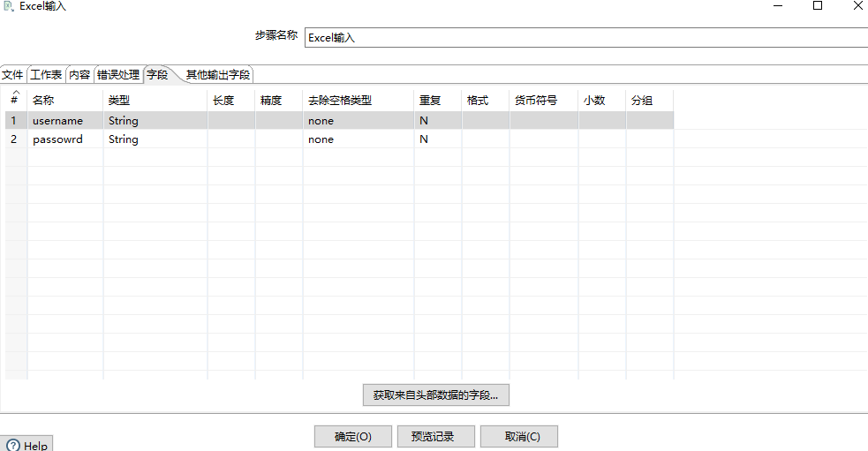Click none trim type in passowrd row
Image resolution: width=868 pixels, height=451 pixels.
pyautogui.click(x=359, y=139)
